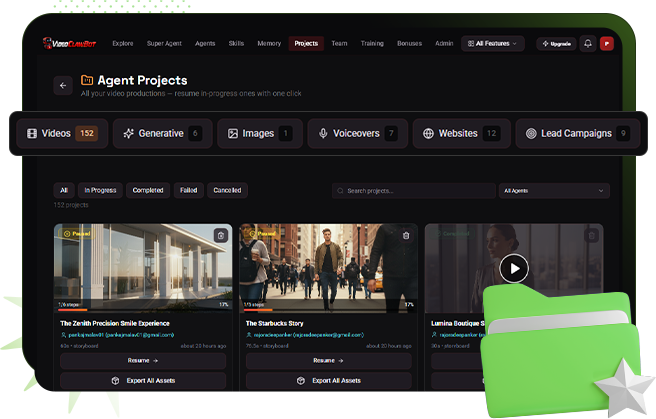
Task: Open the Bonuses menu
Action: [x=409, y=43]
